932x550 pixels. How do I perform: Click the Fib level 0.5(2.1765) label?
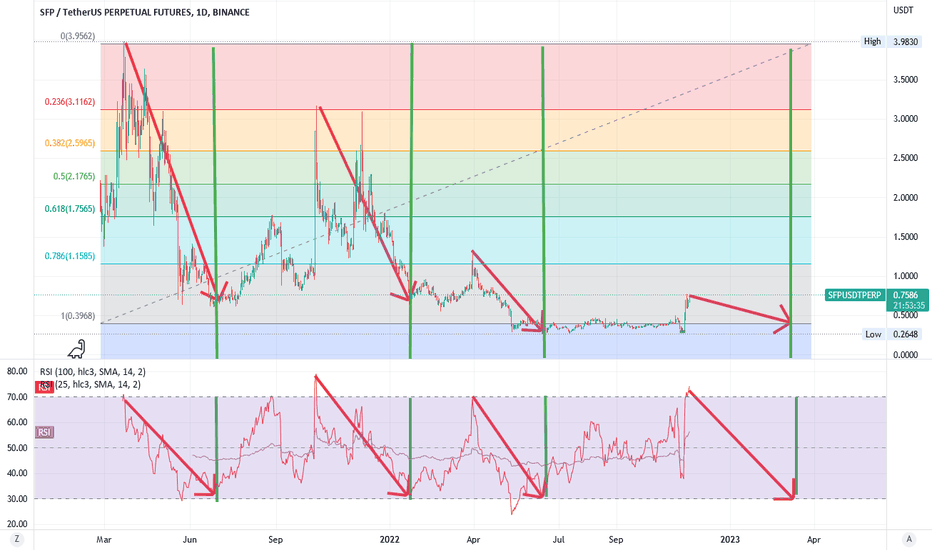(74, 177)
